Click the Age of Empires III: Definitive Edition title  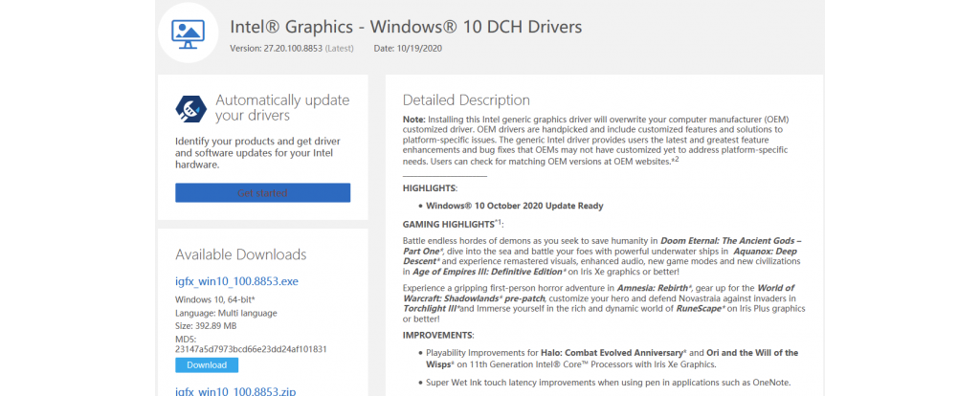pyautogui.click(x=490, y=273)
